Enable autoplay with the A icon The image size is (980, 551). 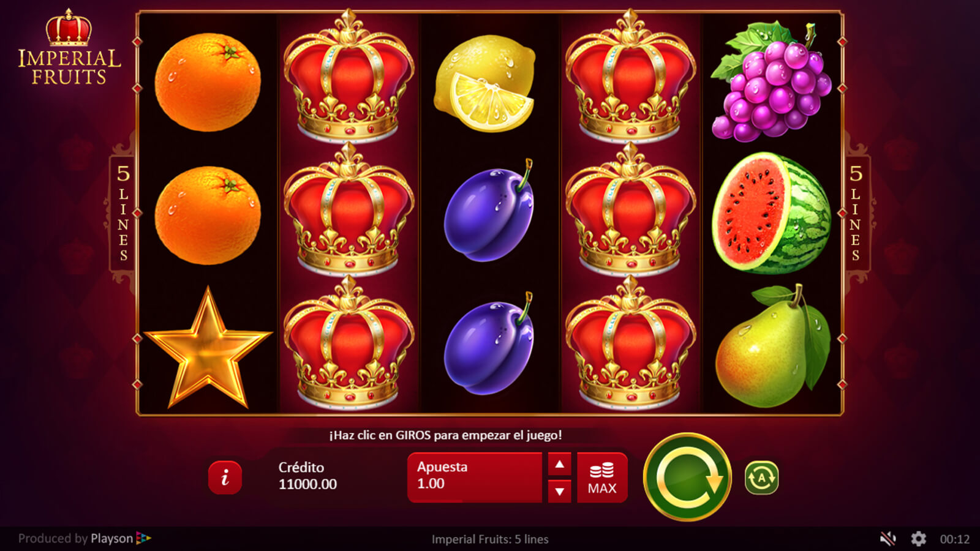tap(761, 478)
